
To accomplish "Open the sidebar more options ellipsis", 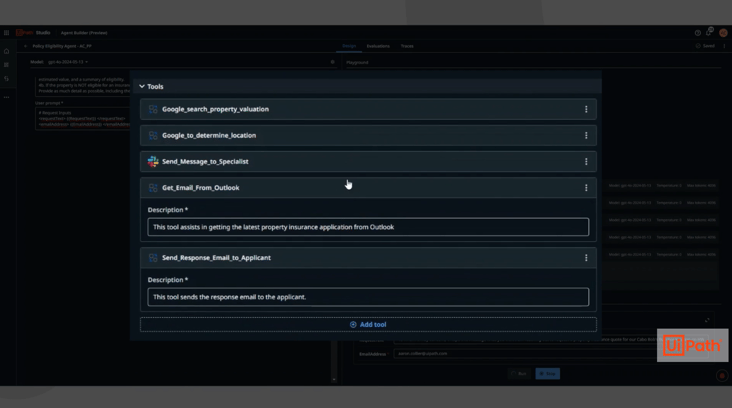I will click(x=7, y=97).
